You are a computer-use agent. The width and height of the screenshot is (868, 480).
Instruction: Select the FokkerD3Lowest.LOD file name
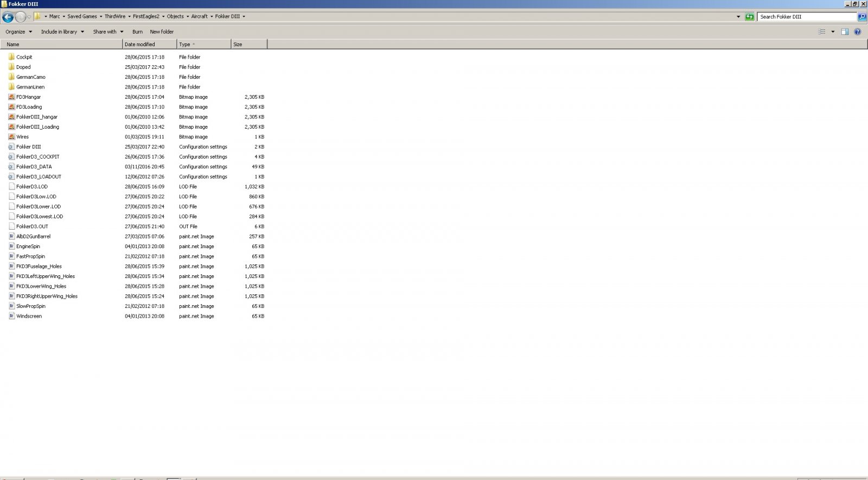(40, 217)
